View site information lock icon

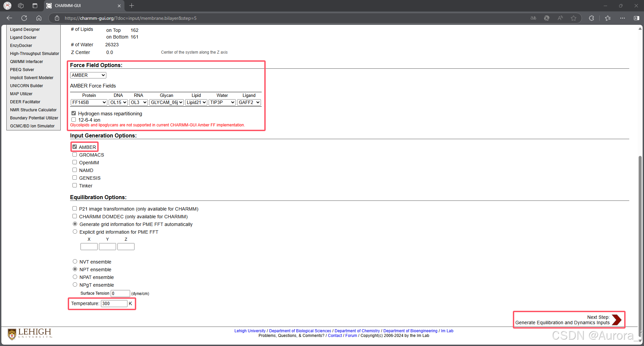click(57, 18)
